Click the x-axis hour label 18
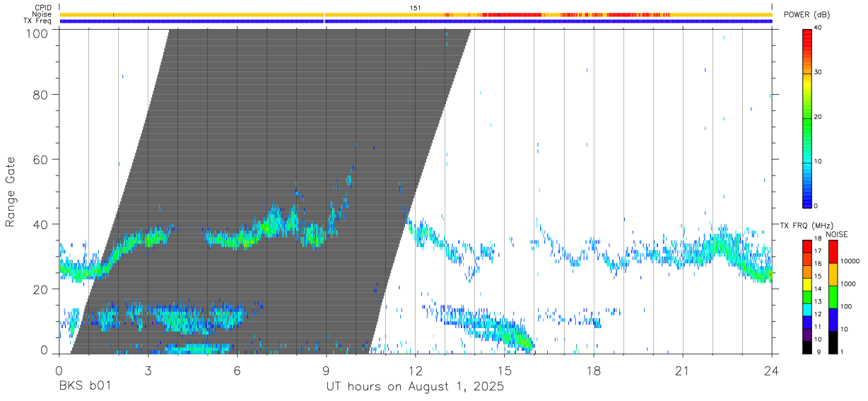The height and width of the screenshot is (401, 868). pos(593,371)
